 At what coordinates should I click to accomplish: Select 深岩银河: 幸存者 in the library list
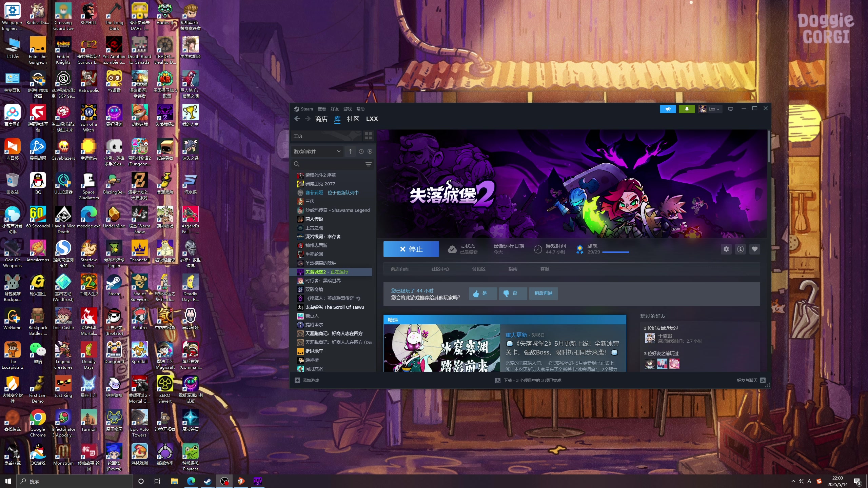322,237
